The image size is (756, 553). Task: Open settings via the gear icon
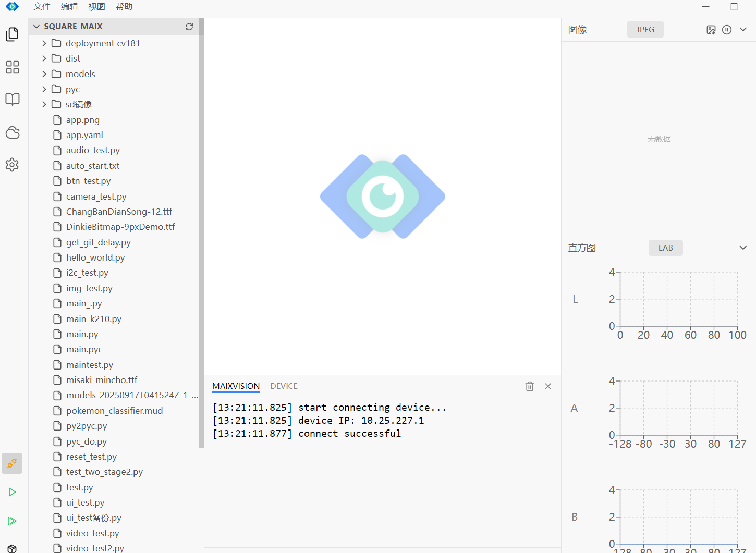tap(12, 165)
